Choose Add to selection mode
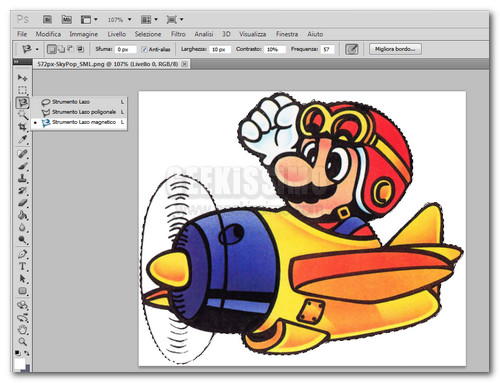The image size is (500, 383). (x=62, y=49)
